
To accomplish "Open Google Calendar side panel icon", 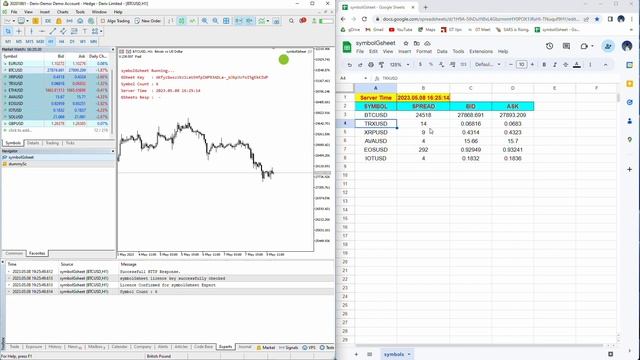I will 629,65.
